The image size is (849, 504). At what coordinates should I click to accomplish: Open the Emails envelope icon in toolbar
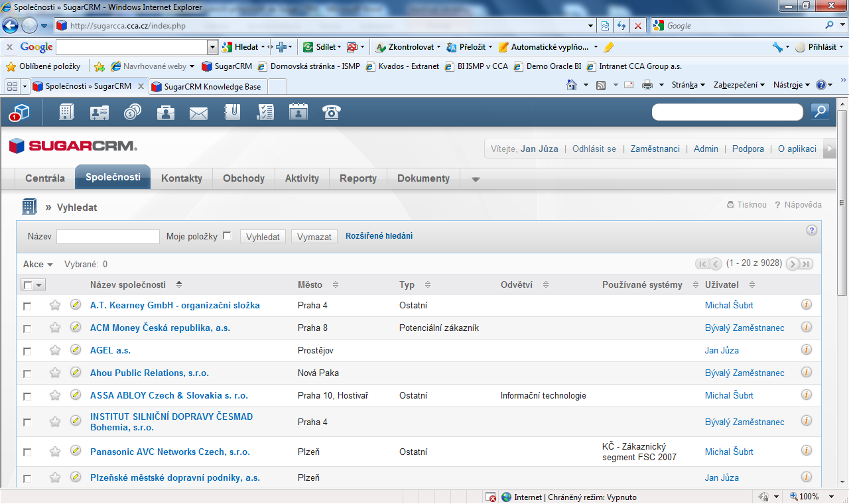(199, 113)
